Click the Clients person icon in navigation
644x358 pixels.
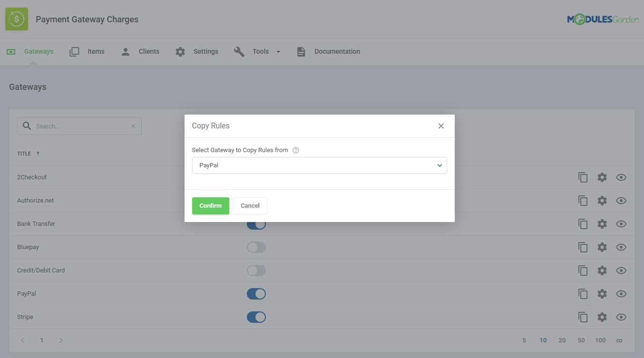(125, 51)
